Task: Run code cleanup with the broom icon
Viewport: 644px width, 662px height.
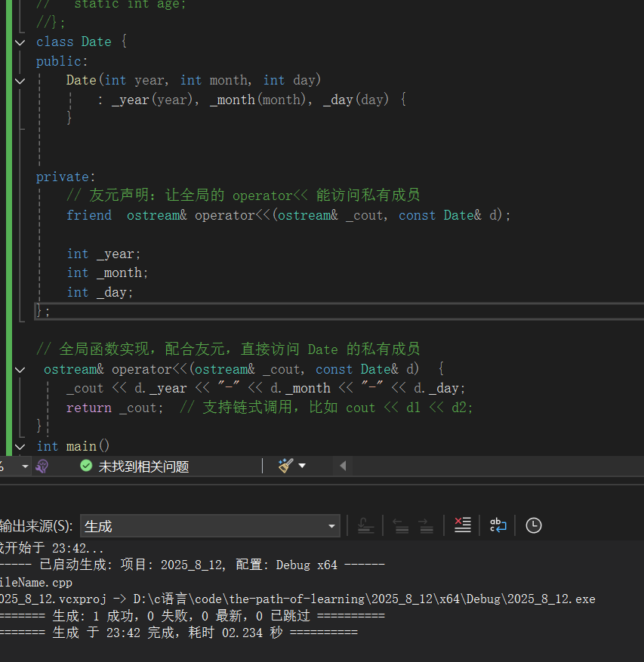Action: 285,466
